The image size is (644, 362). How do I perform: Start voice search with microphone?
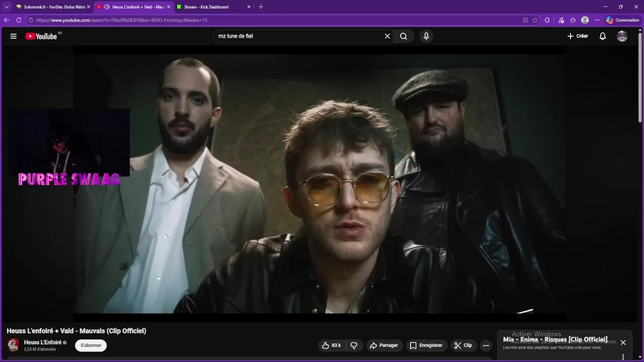pos(426,36)
